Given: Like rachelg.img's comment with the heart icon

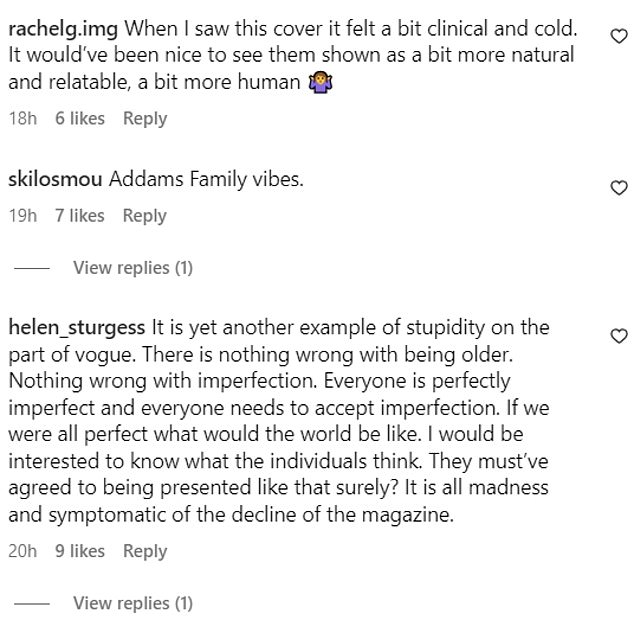Looking at the screenshot, I should (618, 37).
